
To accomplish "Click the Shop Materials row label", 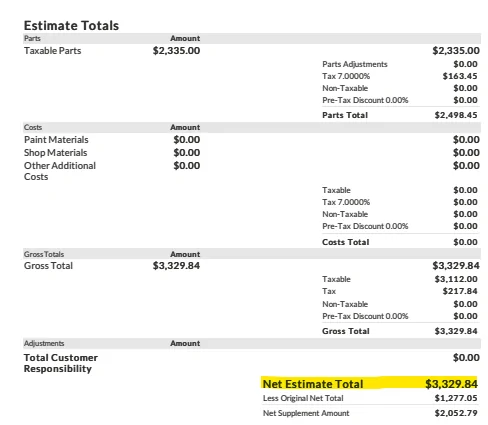I will [x=55, y=153].
